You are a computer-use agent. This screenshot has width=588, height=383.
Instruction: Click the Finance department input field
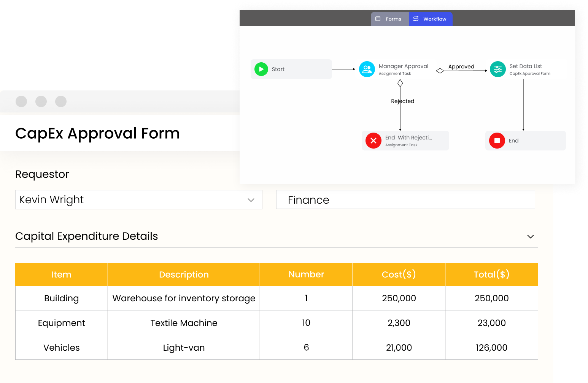coord(405,200)
